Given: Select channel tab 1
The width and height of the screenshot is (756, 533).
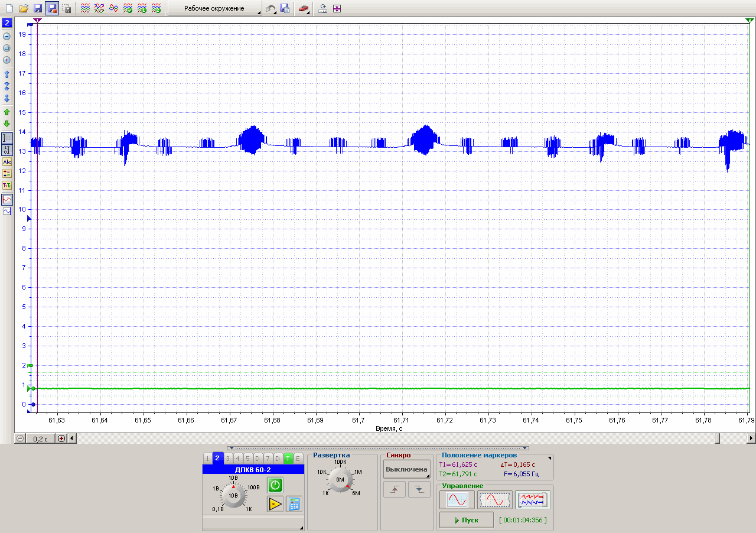Looking at the screenshot, I should (207, 459).
